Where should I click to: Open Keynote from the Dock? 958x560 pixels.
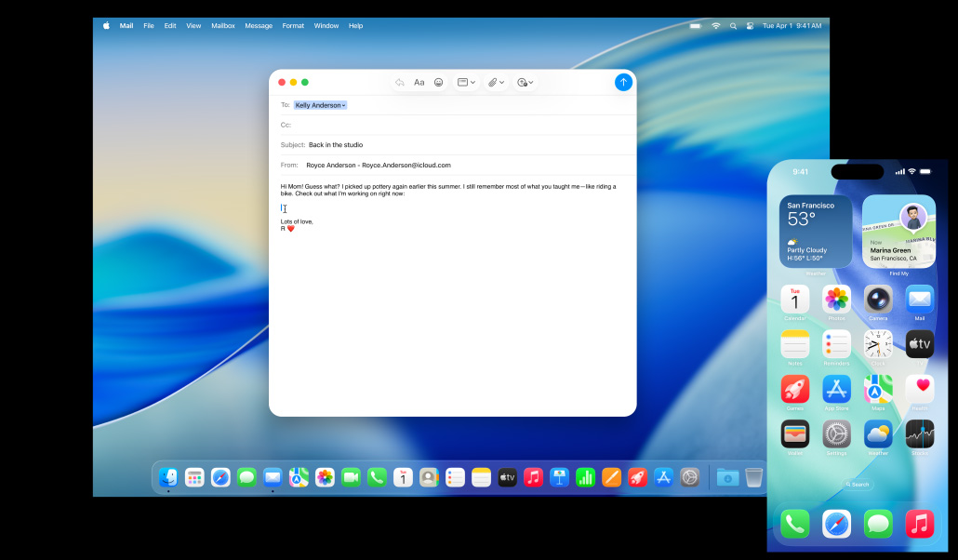coord(559,477)
